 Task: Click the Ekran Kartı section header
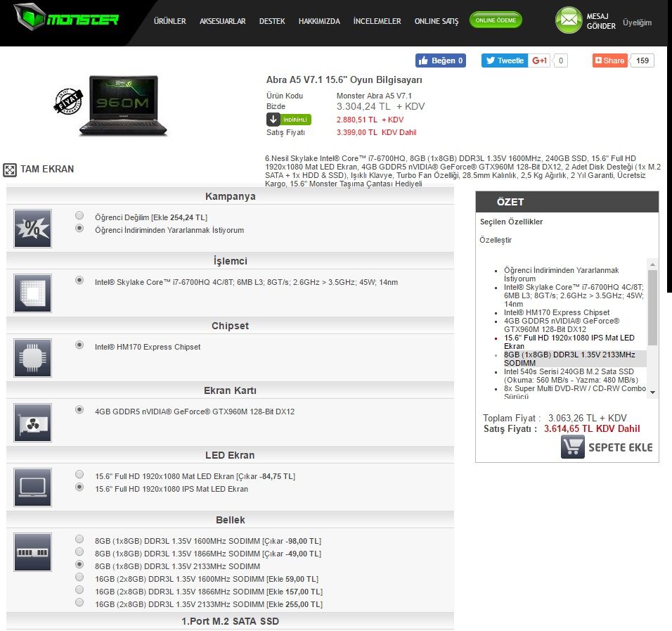point(230,391)
